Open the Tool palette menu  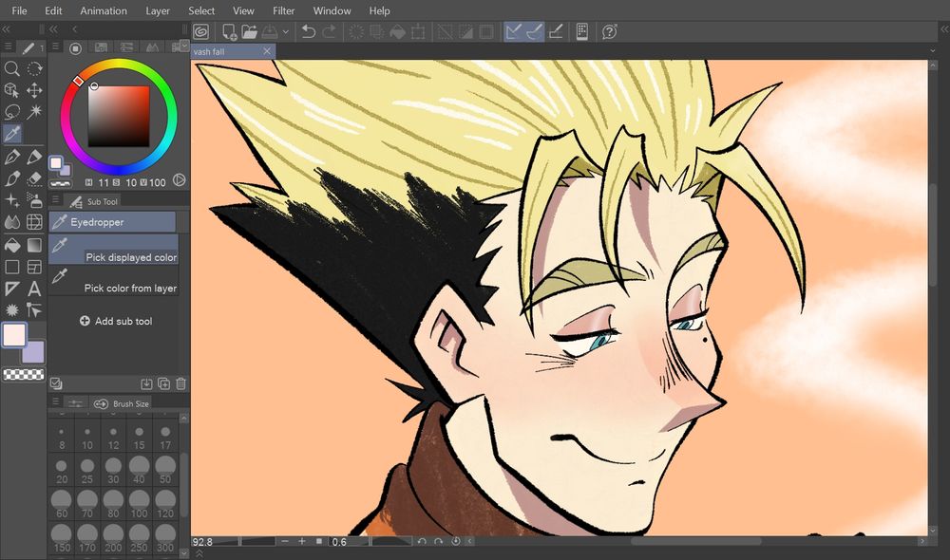point(8,47)
